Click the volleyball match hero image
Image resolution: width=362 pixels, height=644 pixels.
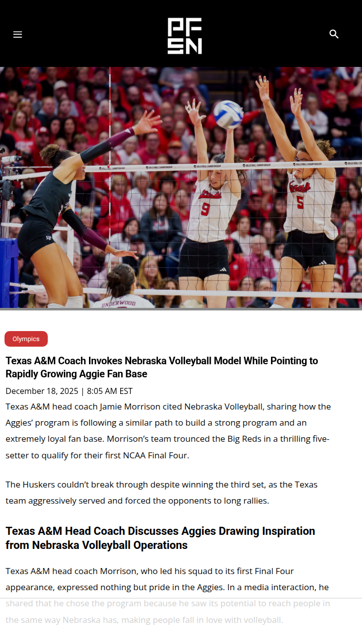pos(181,187)
